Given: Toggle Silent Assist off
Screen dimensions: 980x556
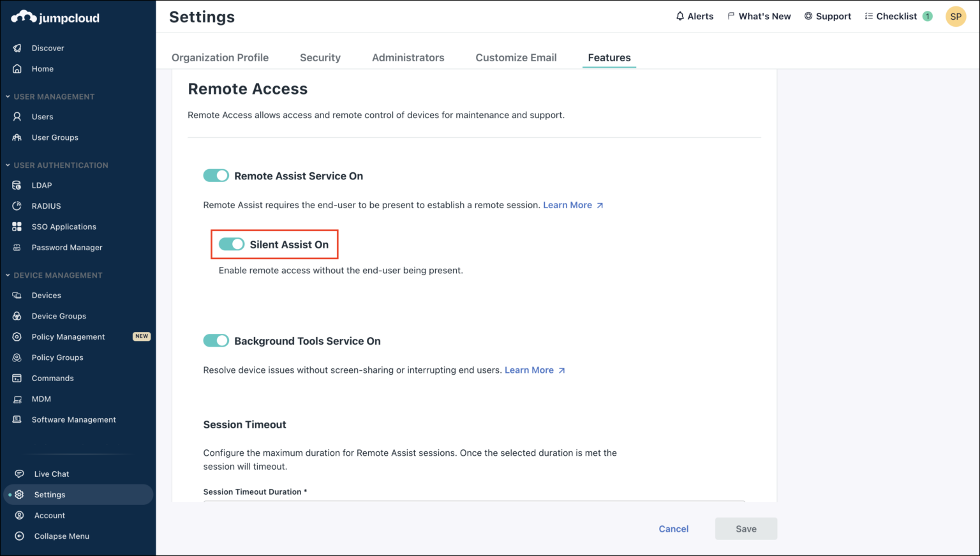Looking at the screenshot, I should click(x=230, y=244).
